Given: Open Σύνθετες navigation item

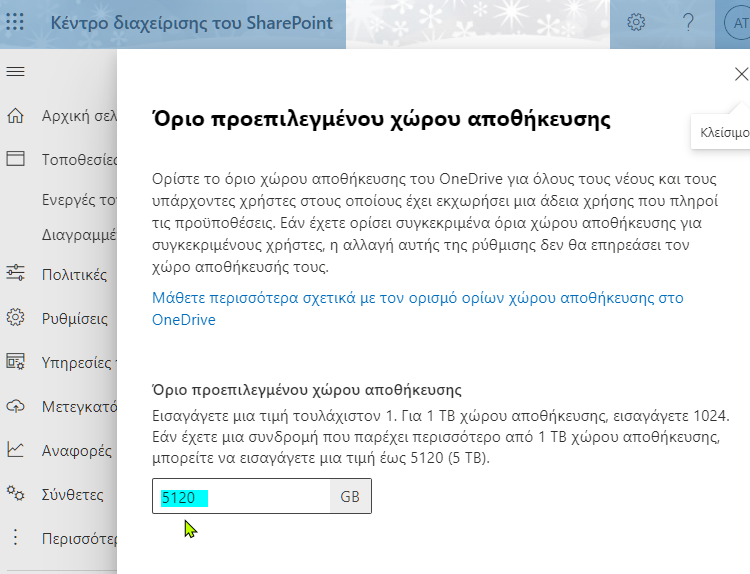Looking at the screenshot, I should tap(72, 495).
